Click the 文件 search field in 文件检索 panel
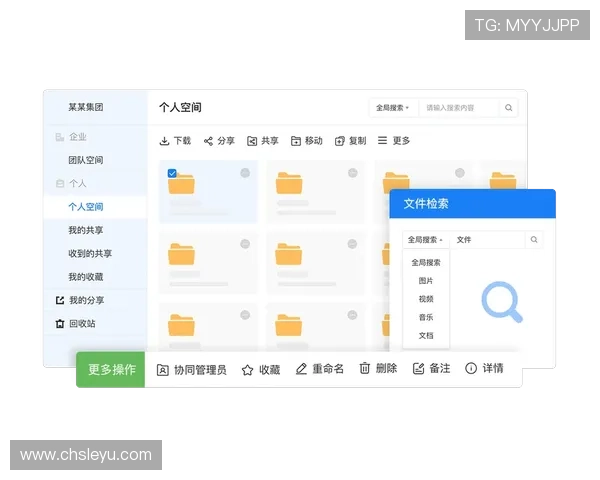 point(488,240)
